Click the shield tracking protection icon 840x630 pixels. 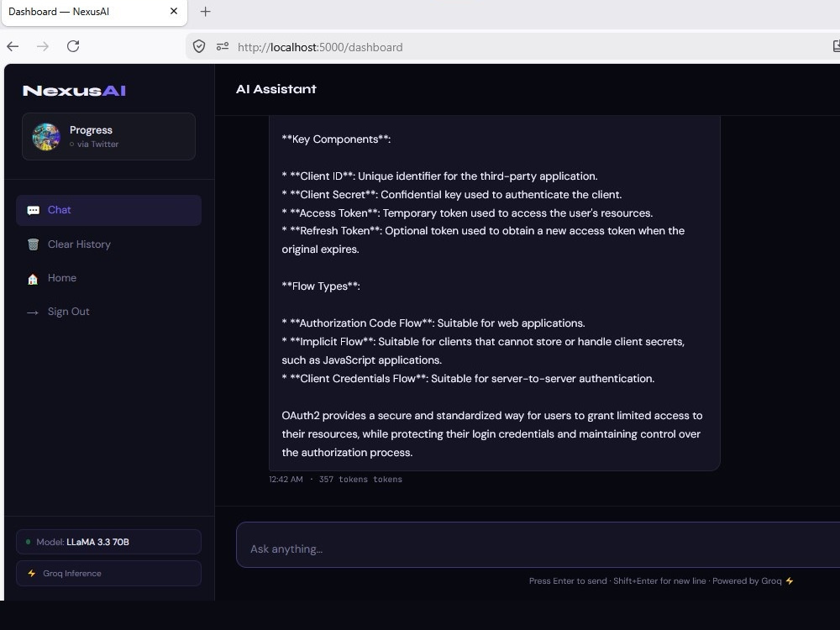click(199, 46)
